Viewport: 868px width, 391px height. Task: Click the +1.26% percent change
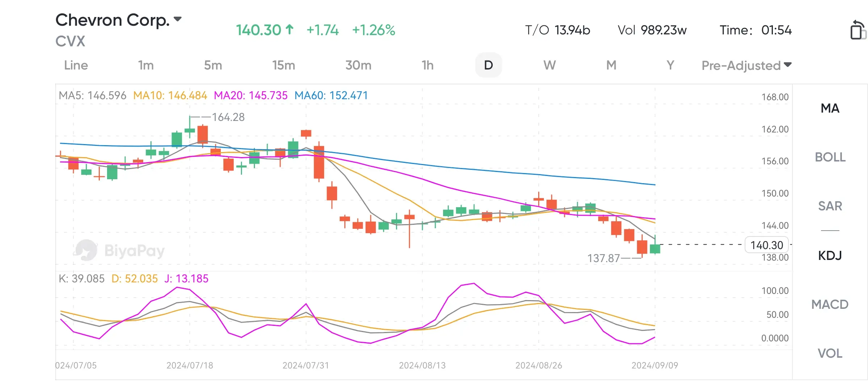pyautogui.click(x=374, y=30)
